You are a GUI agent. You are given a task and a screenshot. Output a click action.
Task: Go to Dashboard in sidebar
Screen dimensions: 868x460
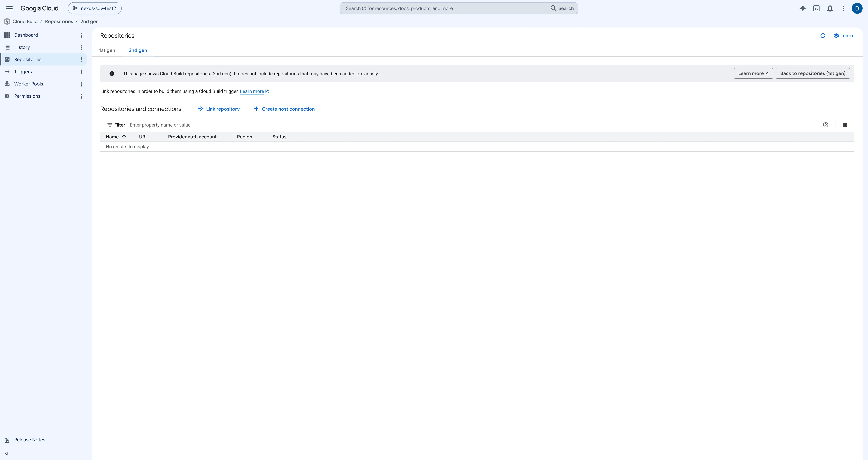tap(26, 35)
